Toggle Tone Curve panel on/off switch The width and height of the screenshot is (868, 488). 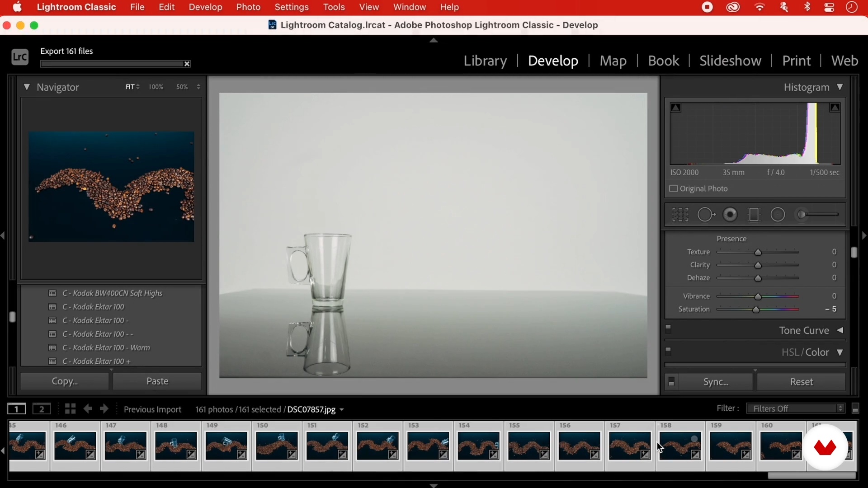[x=668, y=329]
